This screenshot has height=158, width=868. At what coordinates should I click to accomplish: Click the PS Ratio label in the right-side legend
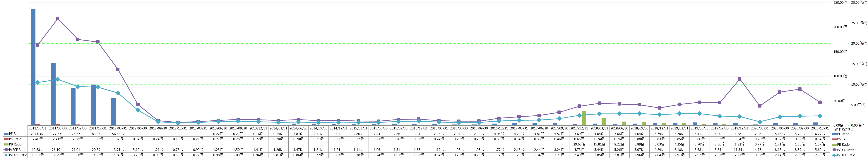tap(843, 139)
